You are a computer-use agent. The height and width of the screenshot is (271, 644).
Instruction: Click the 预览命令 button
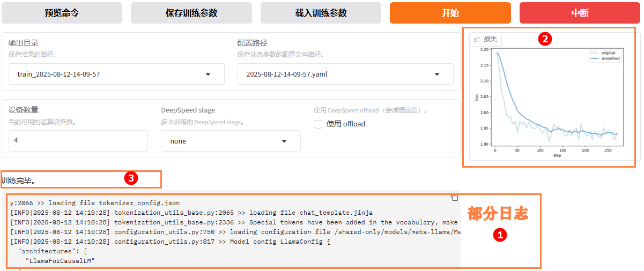click(x=62, y=13)
